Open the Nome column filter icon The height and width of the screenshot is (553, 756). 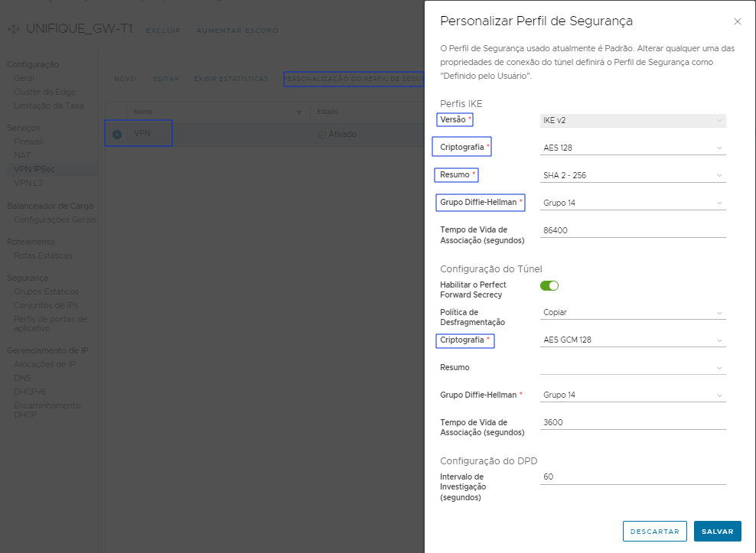(x=299, y=112)
